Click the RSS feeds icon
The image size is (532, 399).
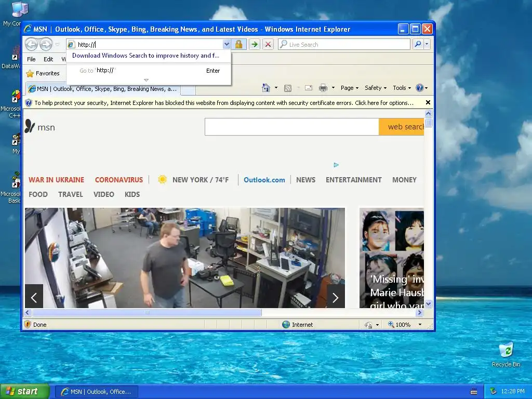288,88
